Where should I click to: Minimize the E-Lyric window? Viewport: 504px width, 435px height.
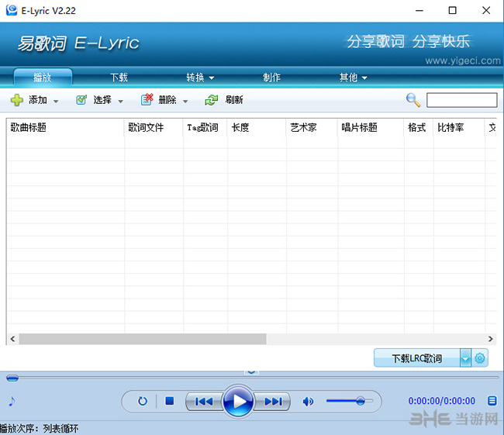pos(419,10)
